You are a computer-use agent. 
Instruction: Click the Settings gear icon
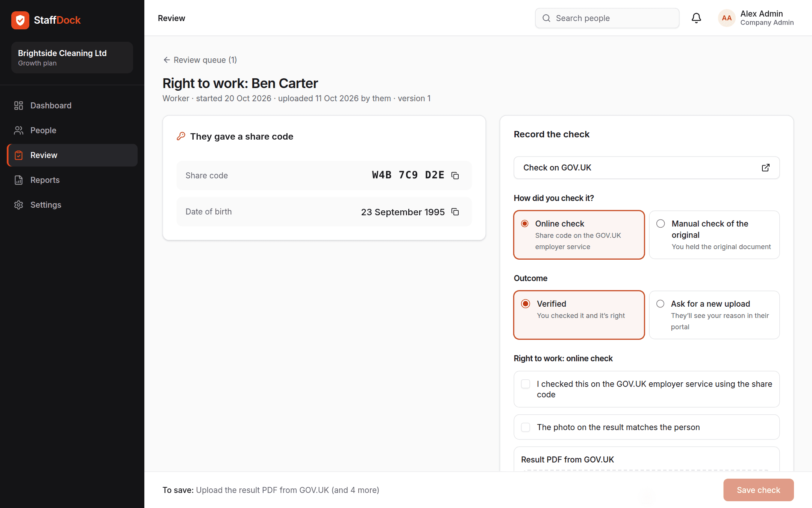pos(18,205)
